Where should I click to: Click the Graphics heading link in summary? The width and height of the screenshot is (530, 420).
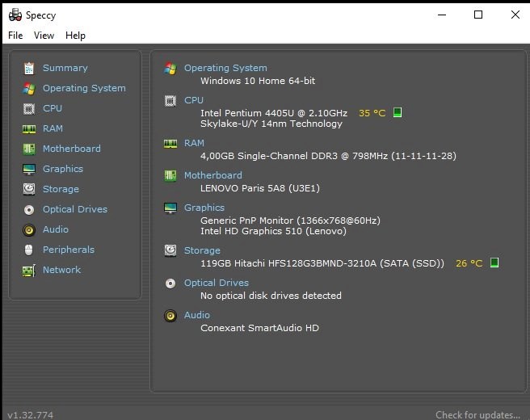click(204, 208)
